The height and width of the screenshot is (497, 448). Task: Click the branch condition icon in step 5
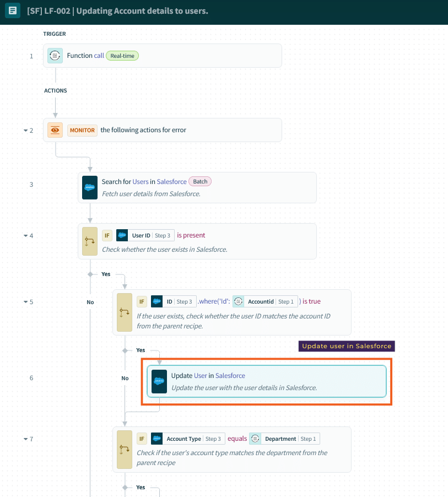click(x=125, y=312)
